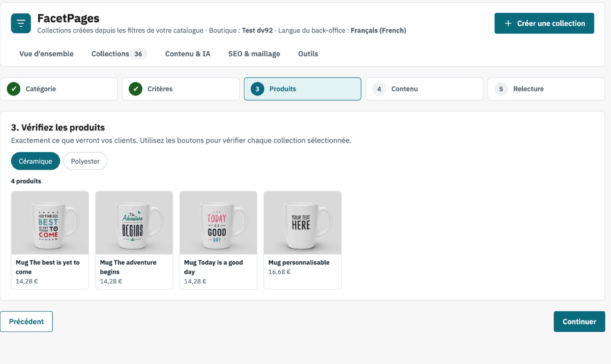
Task: Click the Créer une collection button
Action: pyautogui.click(x=544, y=23)
